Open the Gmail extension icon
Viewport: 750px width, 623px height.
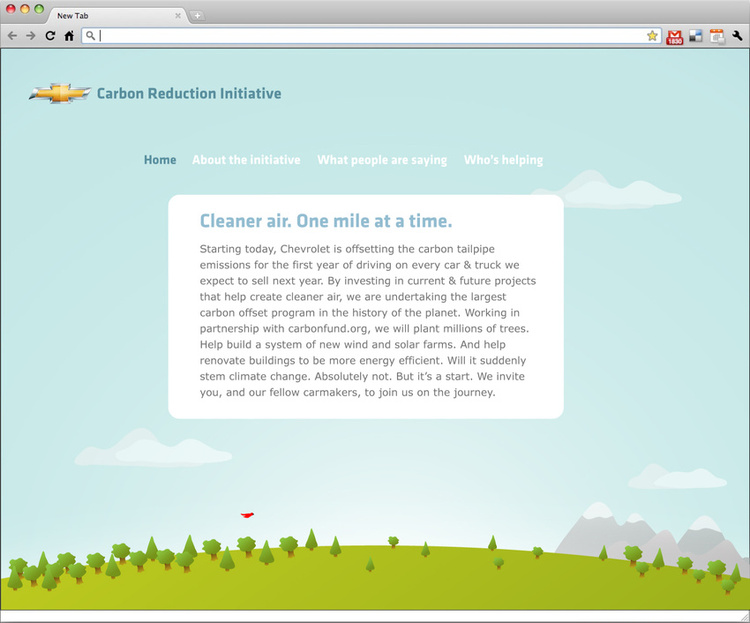coord(675,37)
